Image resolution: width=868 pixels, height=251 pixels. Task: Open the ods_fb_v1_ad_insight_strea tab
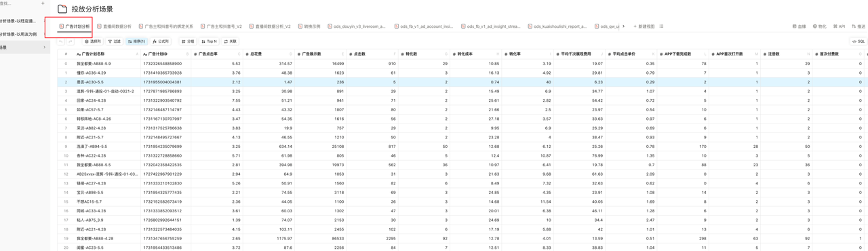(490, 26)
